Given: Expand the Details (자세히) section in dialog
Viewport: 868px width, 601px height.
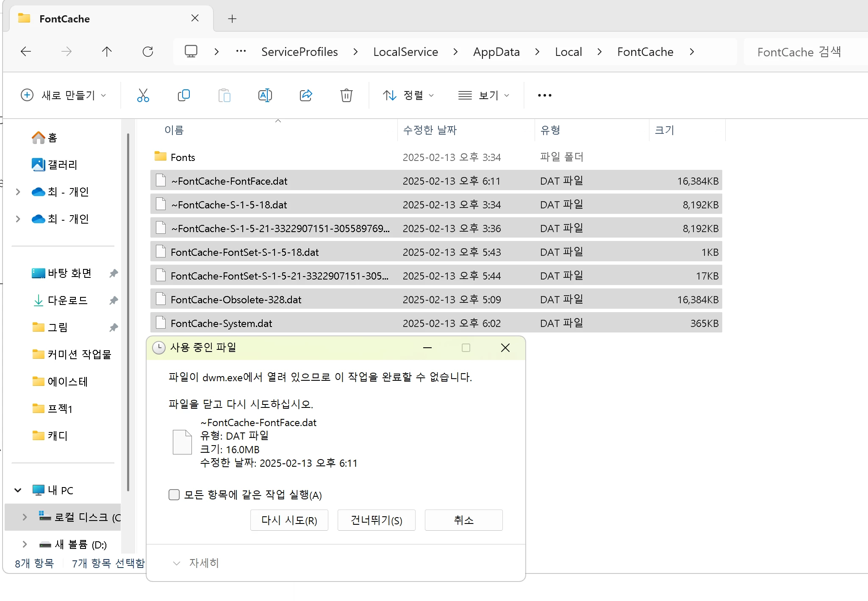Looking at the screenshot, I should pyautogui.click(x=196, y=563).
